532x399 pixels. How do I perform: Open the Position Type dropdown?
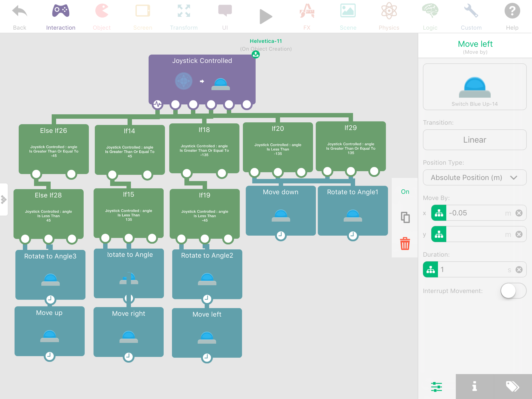tap(474, 178)
